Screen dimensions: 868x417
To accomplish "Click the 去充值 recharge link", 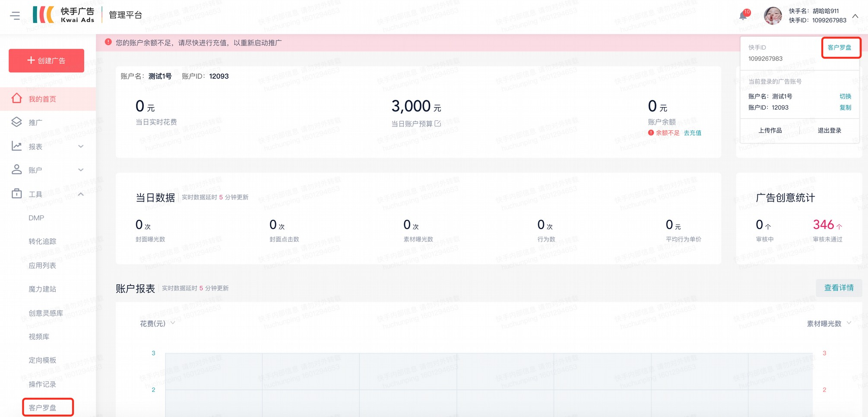I will point(692,133).
